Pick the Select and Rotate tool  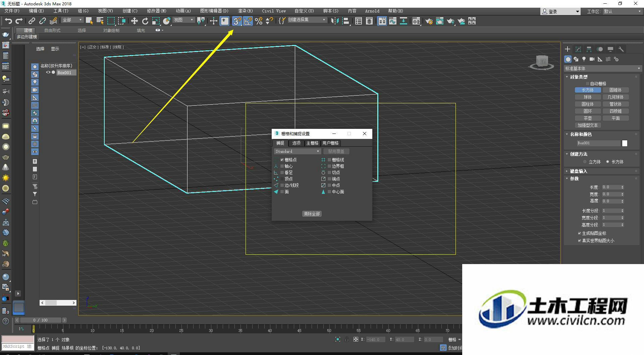tap(145, 21)
